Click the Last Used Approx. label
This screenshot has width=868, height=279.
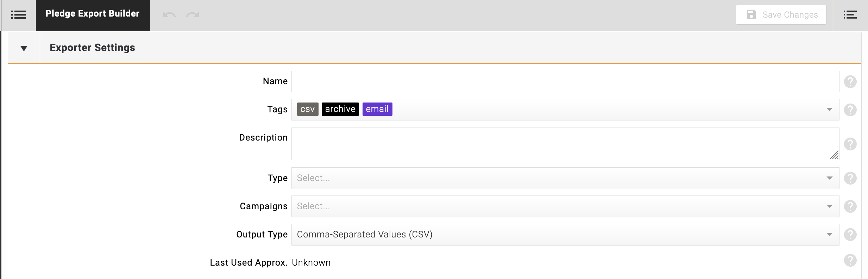coord(249,263)
